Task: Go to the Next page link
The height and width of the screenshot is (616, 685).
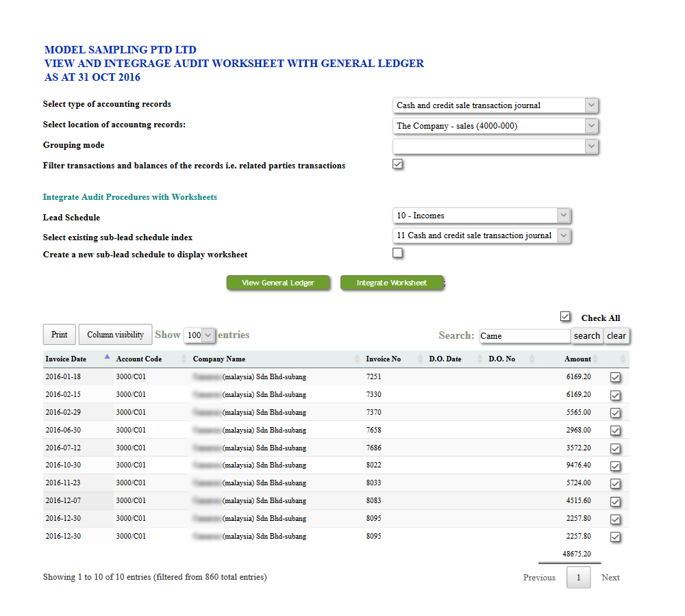Action: (x=610, y=578)
